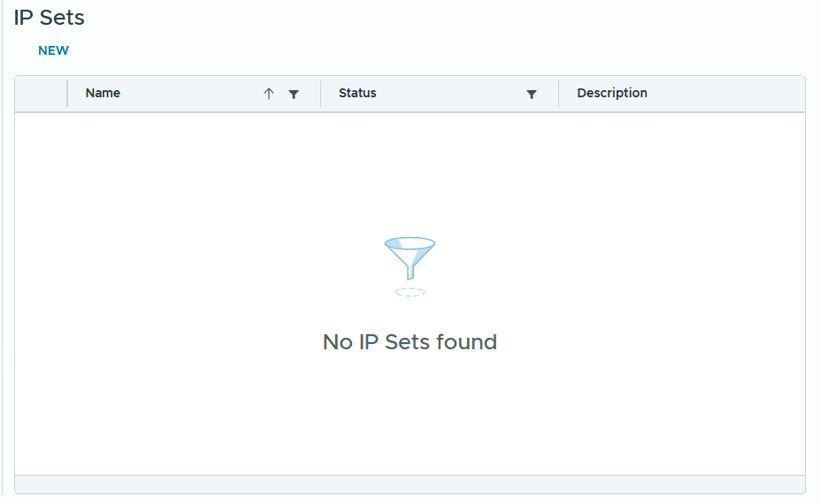The height and width of the screenshot is (504, 820).
Task: Click the IP Sets page heading
Action: [x=50, y=18]
